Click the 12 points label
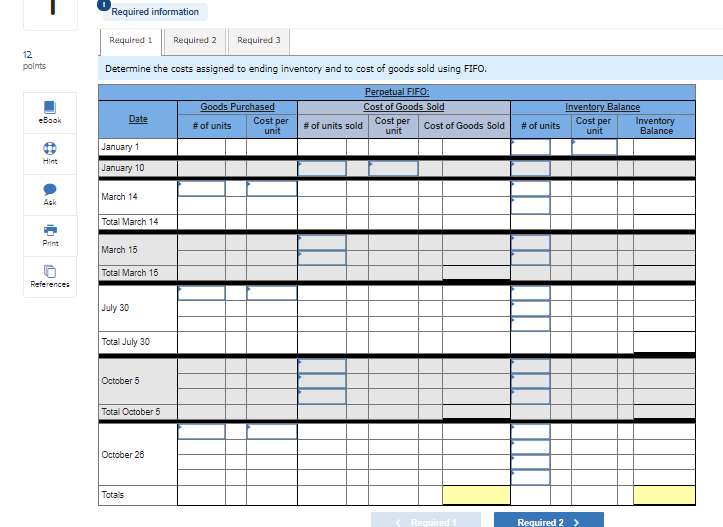723x527 pixels. [x=34, y=60]
